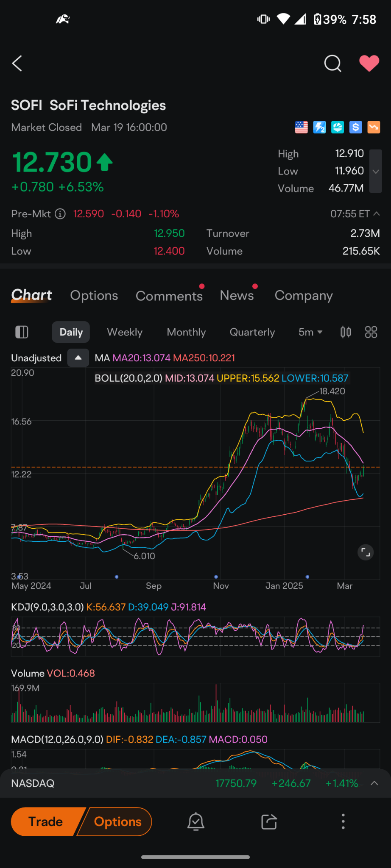Tap the Unadjusted label

(36, 358)
